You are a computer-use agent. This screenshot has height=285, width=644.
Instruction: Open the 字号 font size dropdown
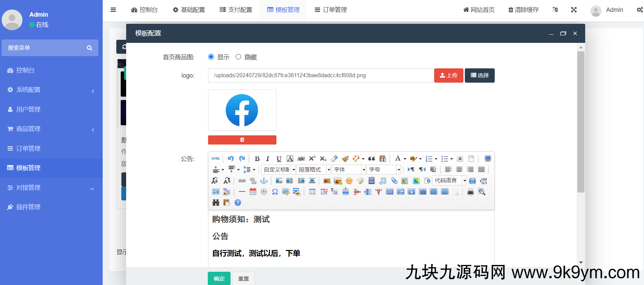pyautogui.click(x=384, y=170)
